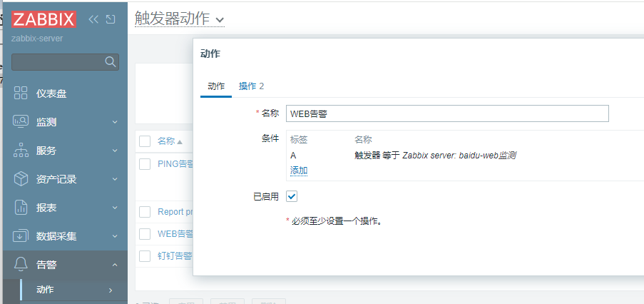Viewport: 644px width, 304px height.
Task: Click the 数据采集 data collection icon
Action: pos(21,236)
